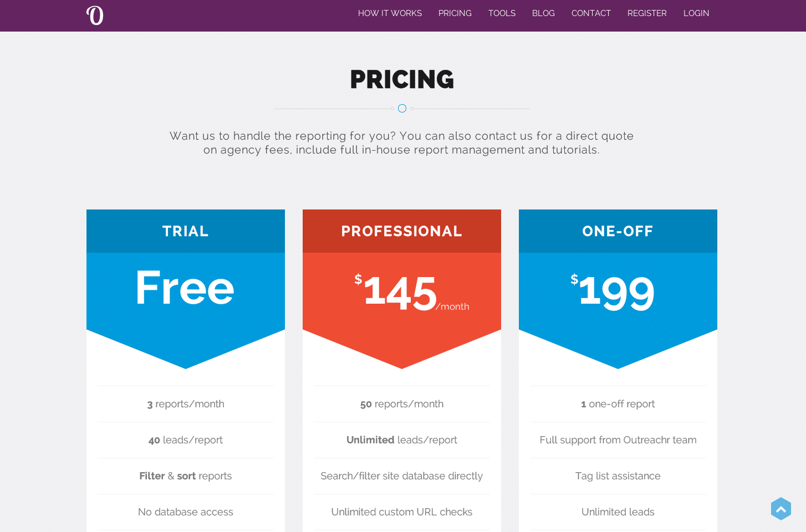Visit the Blog page

(x=543, y=13)
